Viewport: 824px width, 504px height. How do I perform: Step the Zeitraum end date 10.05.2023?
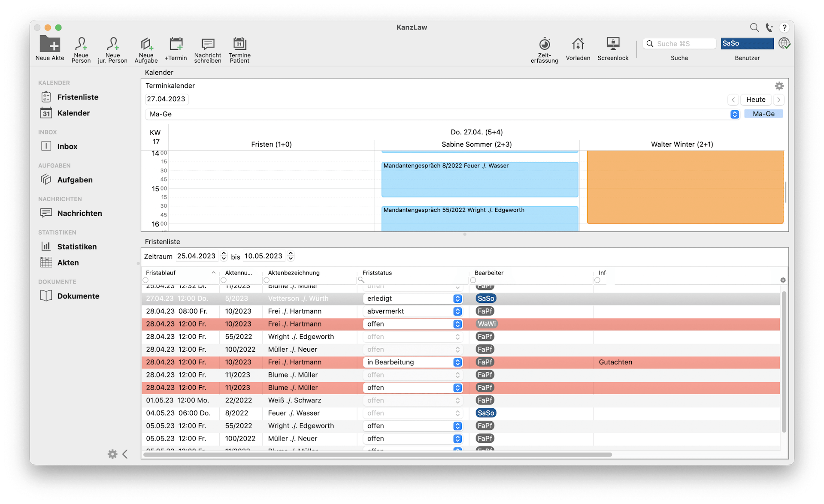click(x=291, y=256)
